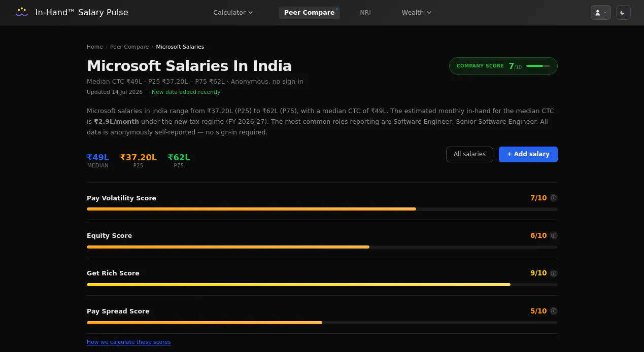Screen dimensions: 644x352
Task: Click the Company Score 7/10 badge
Action: coord(503,66)
